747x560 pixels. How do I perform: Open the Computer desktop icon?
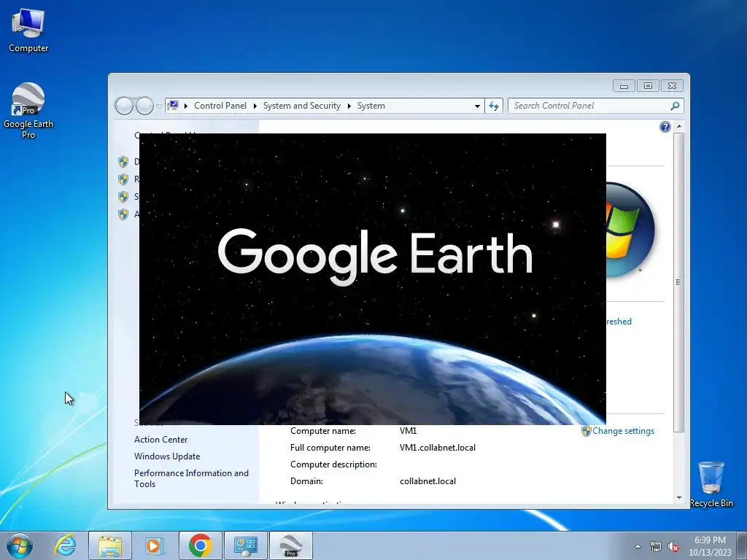point(28,31)
